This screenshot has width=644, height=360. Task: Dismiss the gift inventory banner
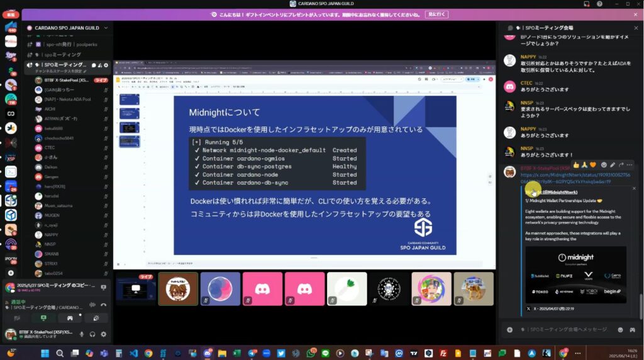click(x=636, y=14)
